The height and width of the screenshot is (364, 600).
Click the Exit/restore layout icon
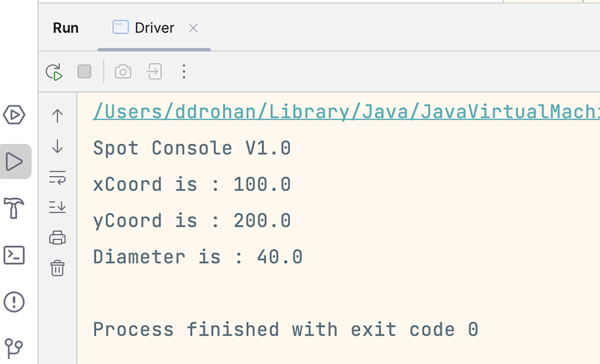pyautogui.click(x=154, y=71)
